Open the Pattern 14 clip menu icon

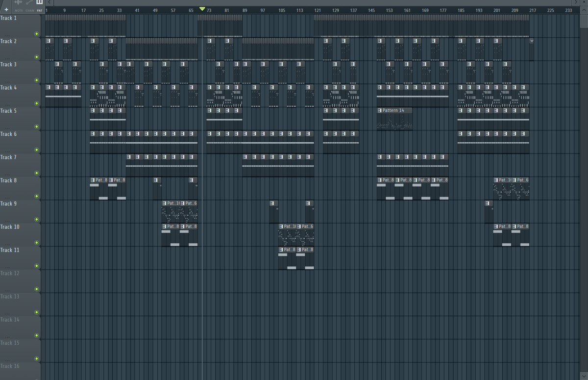tap(380, 110)
